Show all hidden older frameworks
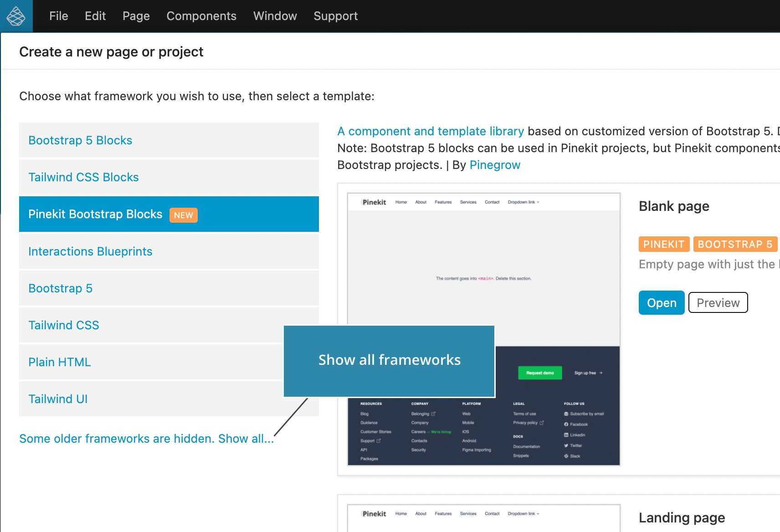780x532 pixels. [x=147, y=439]
